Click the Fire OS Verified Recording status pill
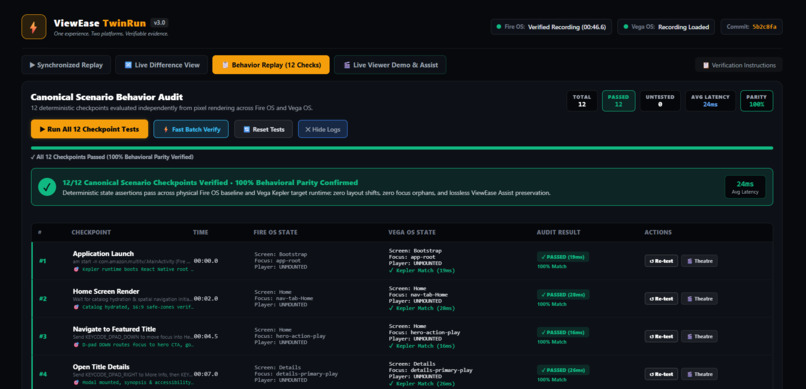This screenshot has width=806, height=389. click(551, 27)
